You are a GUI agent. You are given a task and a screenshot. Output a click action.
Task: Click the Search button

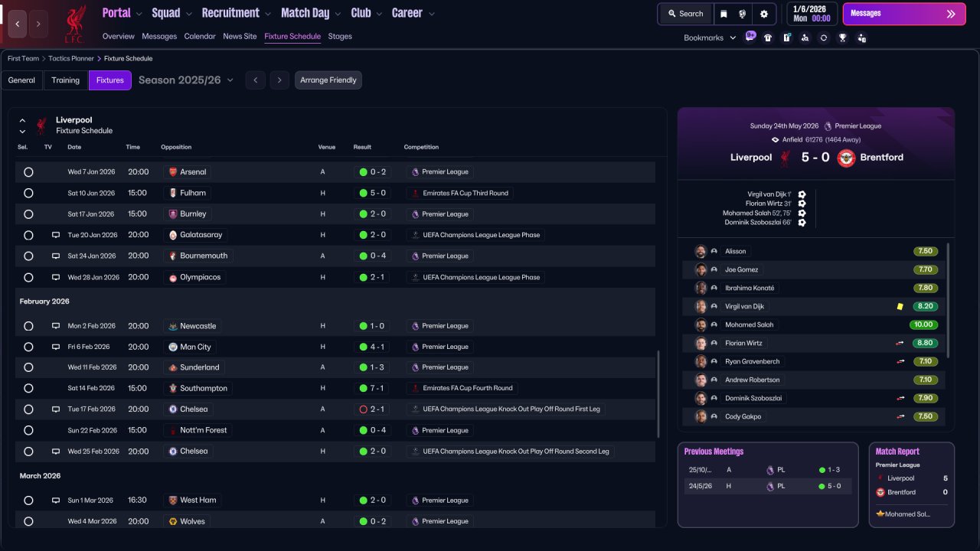685,14
